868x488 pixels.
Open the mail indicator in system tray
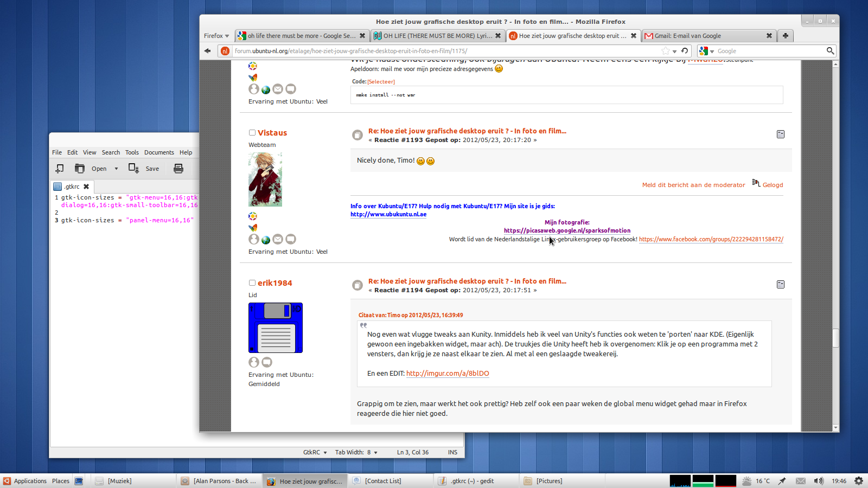pyautogui.click(x=801, y=481)
